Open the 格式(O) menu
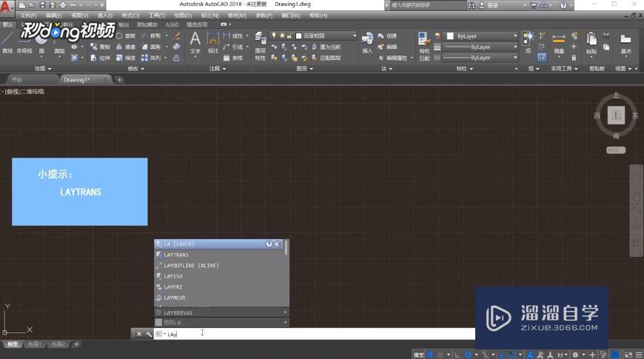 (130, 15)
